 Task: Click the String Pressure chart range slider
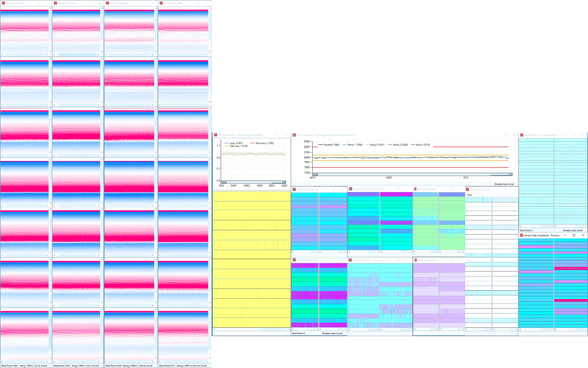point(413,175)
